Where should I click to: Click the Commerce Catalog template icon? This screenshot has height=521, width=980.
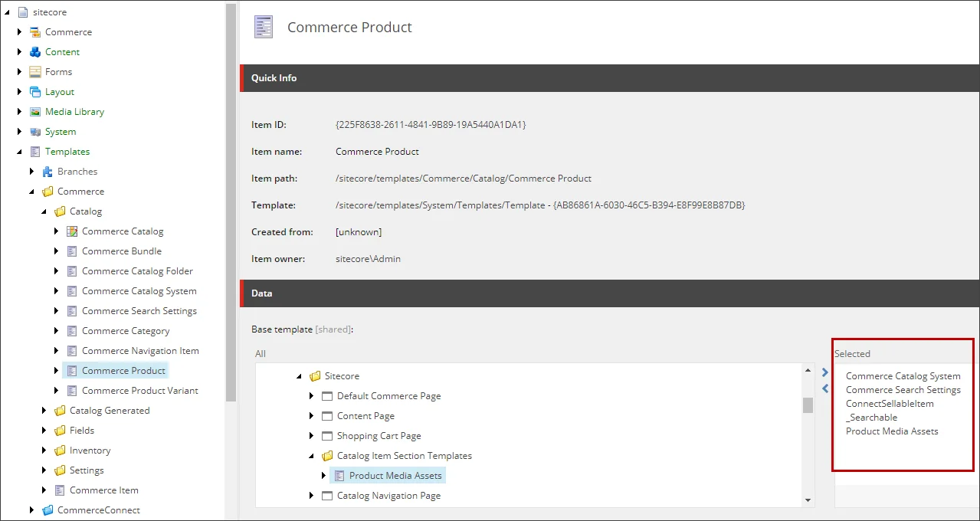[x=72, y=231]
